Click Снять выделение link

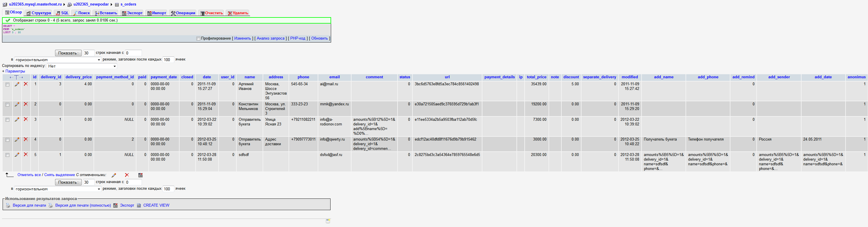(60, 175)
